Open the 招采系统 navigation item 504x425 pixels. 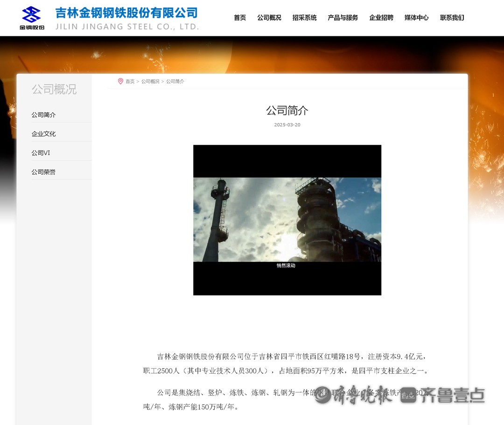pyautogui.click(x=304, y=18)
